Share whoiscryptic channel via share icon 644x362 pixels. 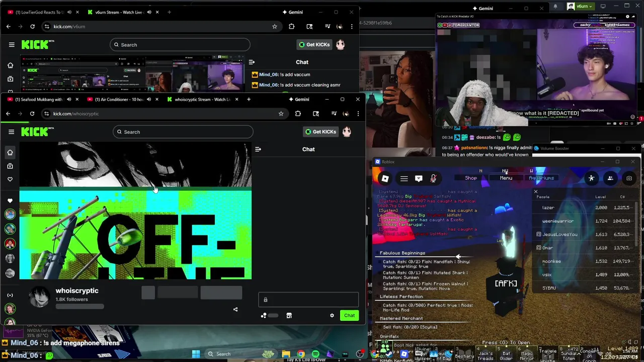(235, 309)
